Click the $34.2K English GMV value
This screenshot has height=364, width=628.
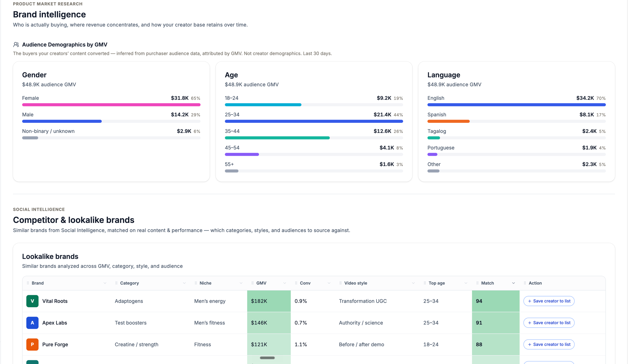(x=585, y=98)
